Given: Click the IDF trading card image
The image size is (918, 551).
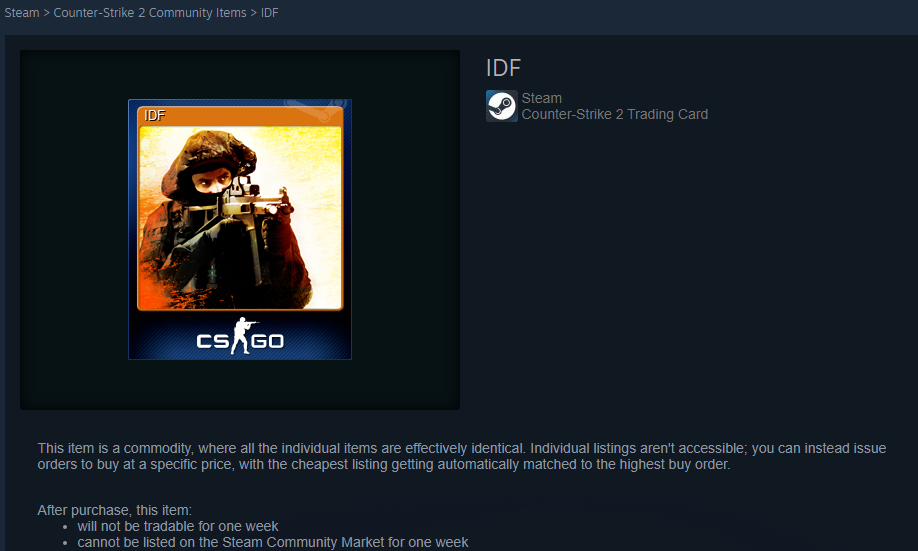Looking at the screenshot, I should coord(240,230).
